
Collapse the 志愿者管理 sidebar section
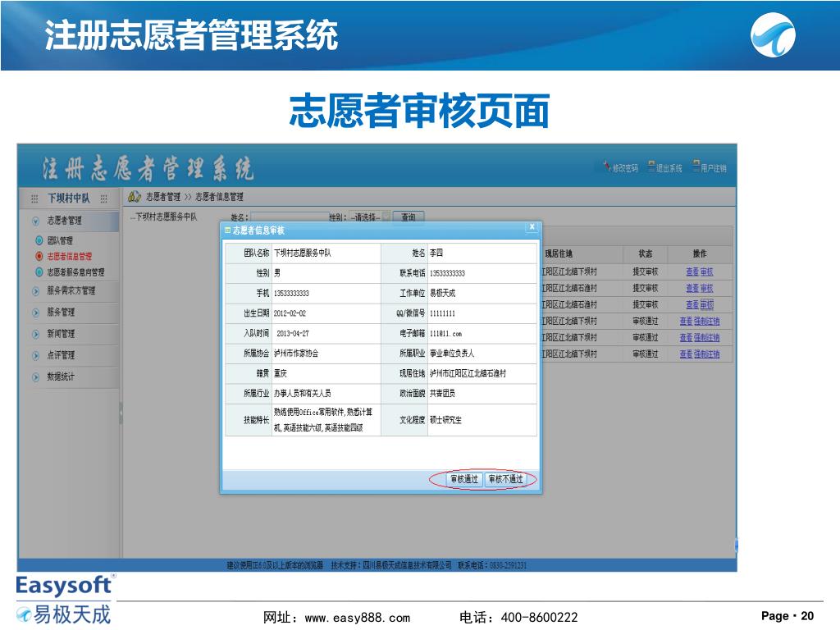click(x=36, y=221)
